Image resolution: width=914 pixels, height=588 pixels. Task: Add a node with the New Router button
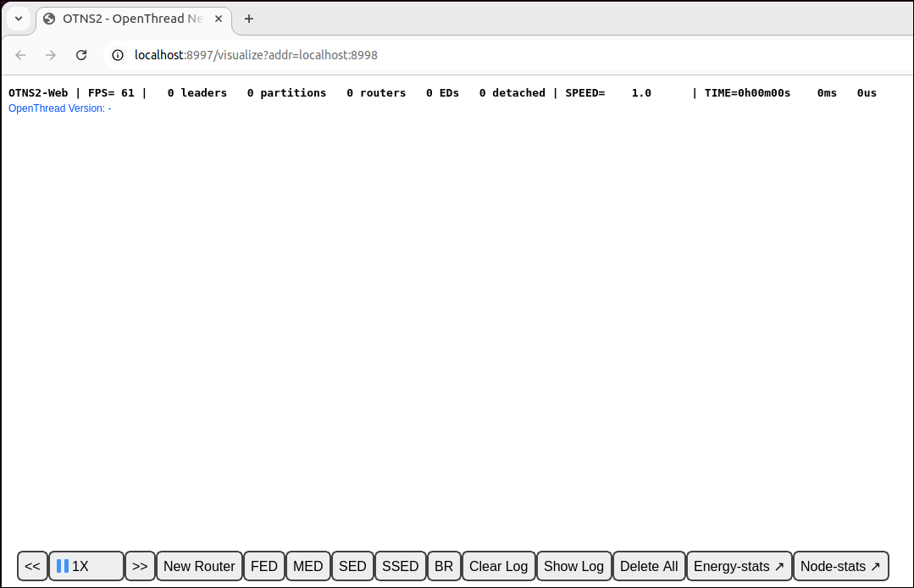pos(199,566)
